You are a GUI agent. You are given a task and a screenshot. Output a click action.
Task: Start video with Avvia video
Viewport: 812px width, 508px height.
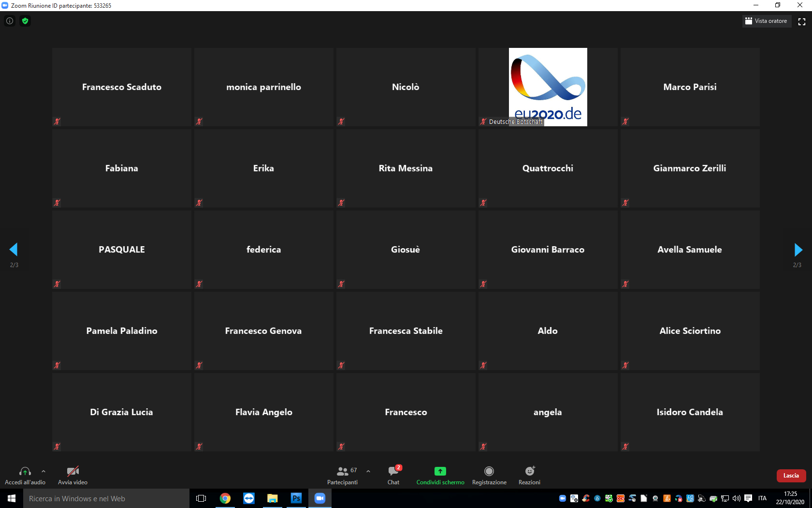(72, 476)
